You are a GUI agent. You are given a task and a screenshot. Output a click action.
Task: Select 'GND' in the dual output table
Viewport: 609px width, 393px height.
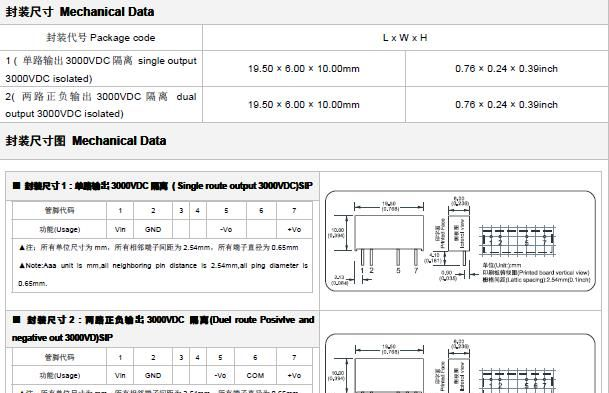point(153,376)
